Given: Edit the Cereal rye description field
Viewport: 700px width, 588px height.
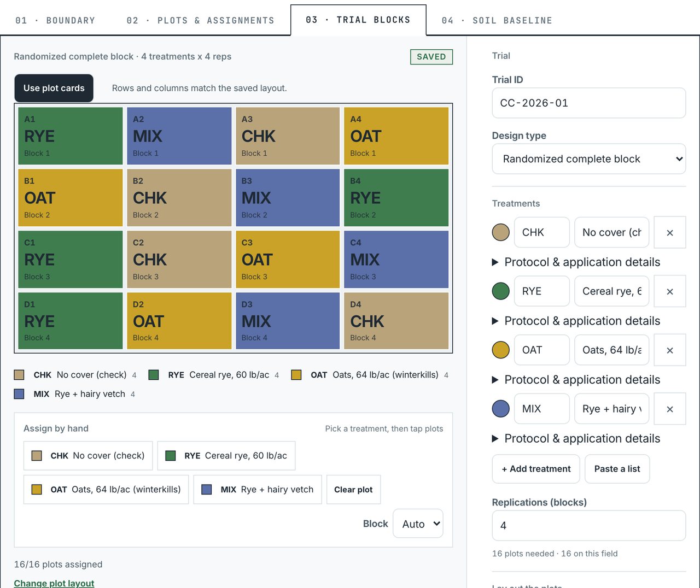Looking at the screenshot, I should 612,291.
